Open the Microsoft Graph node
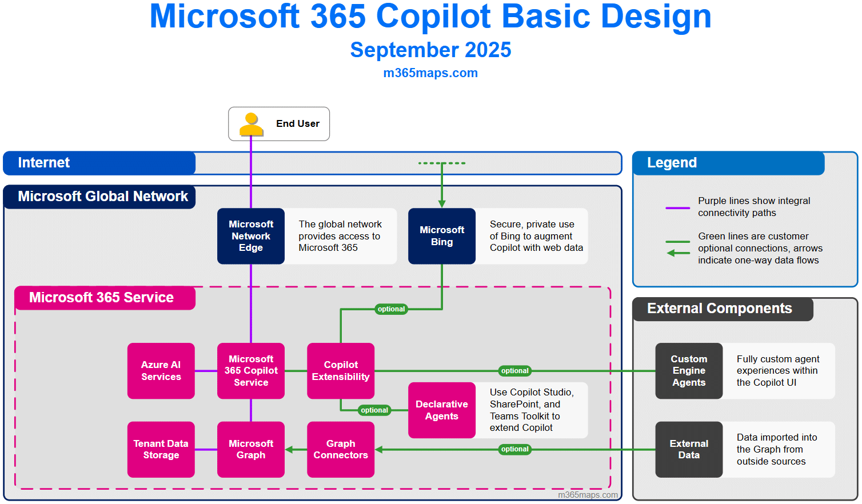This screenshot has width=862, height=504. 251,450
